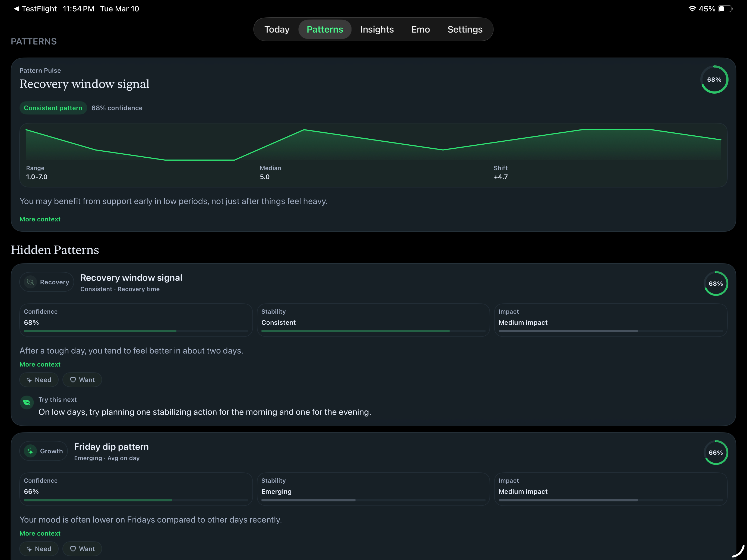Tap the battery indicator in status bar
Image resolution: width=747 pixels, height=560 pixels.
coord(725,9)
